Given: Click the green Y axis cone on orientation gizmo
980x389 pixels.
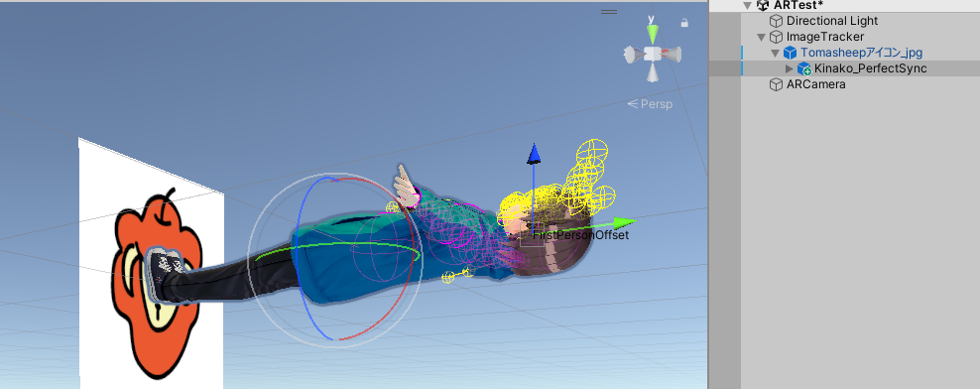Looking at the screenshot, I should click(x=653, y=34).
